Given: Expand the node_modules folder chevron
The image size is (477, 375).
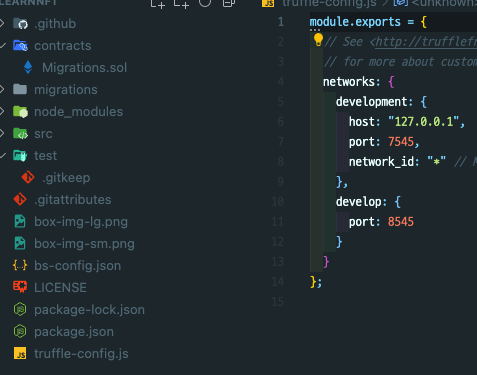Looking at the screenshot, I should tap(2, 111).
